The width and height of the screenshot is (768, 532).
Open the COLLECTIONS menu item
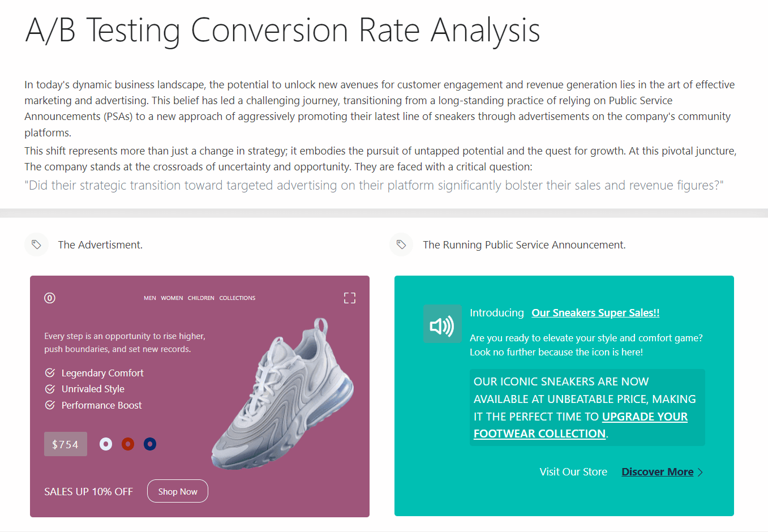coord(237,298)
